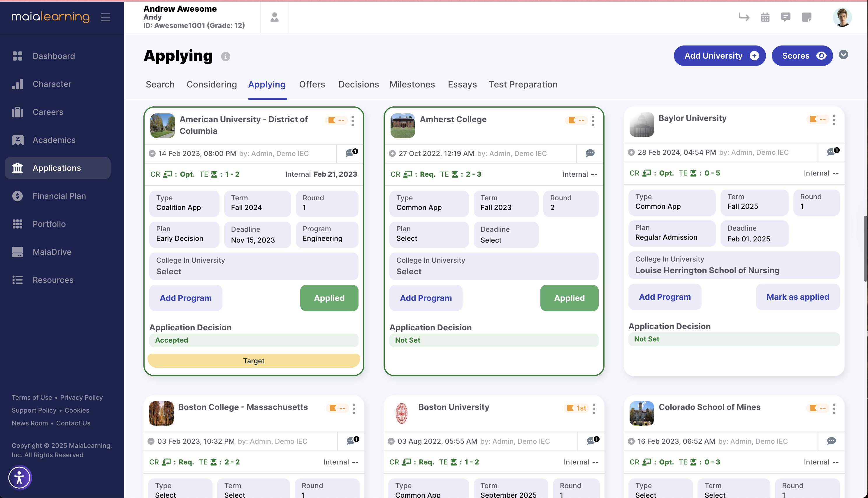This screenshot has width=868, height=498.
Task: Open Louise Herrington School of Nursing dropdown
Action: (x=734, y=265)
